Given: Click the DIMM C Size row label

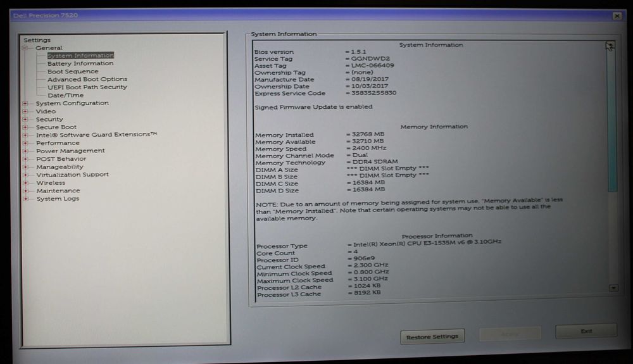Looking at the screenshot, I should coord(277,184).
